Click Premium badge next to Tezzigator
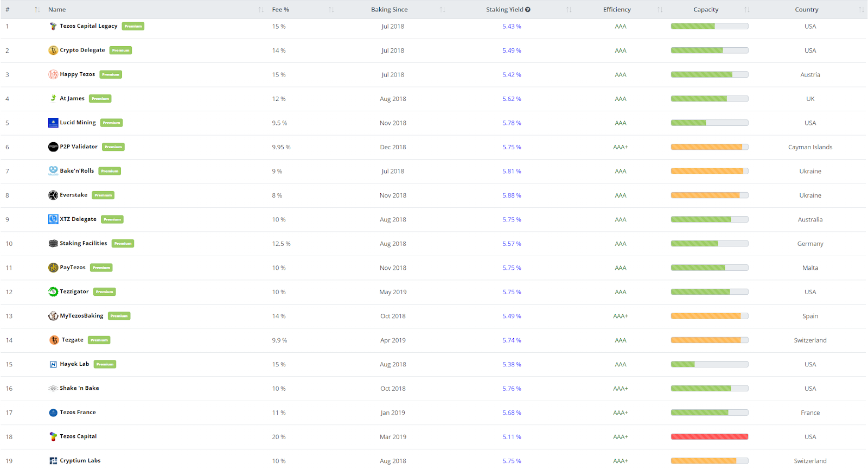This screenshot has width=868, height=469. pyautogui.click(x=105, y=291)
